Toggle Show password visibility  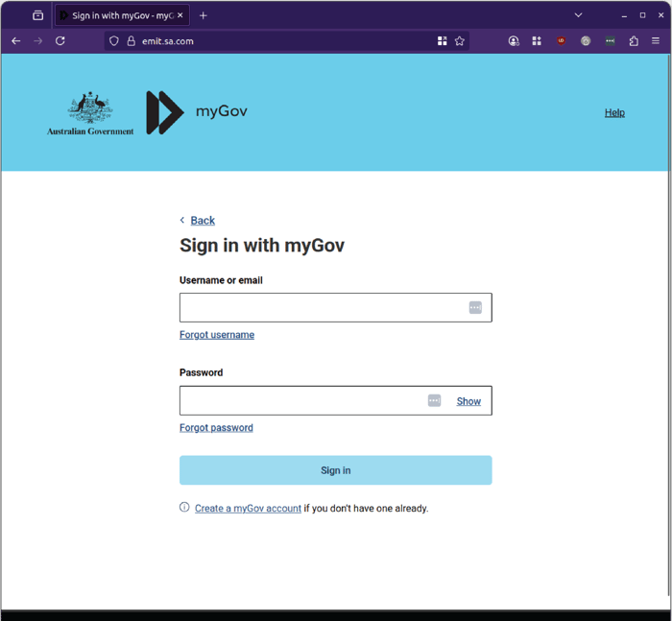point(468,401)
